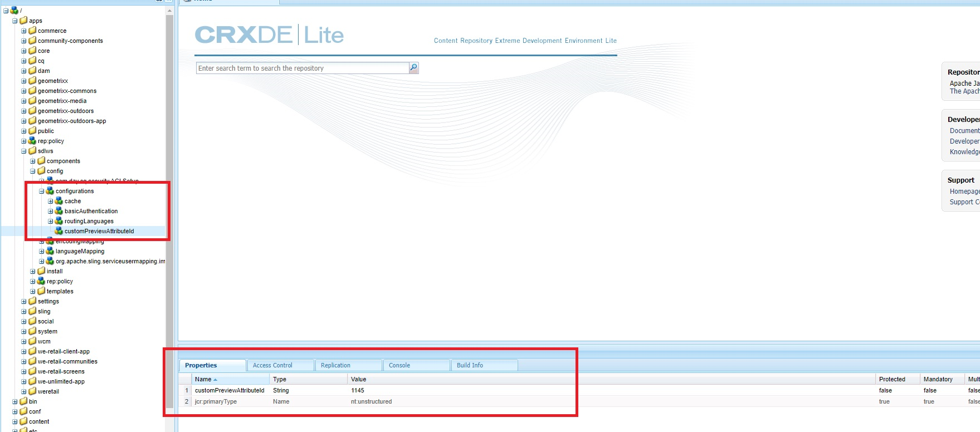The height and width of the screenshot is (432, 980).
Task: Select the social folder tree item
Action: point(46,321)
